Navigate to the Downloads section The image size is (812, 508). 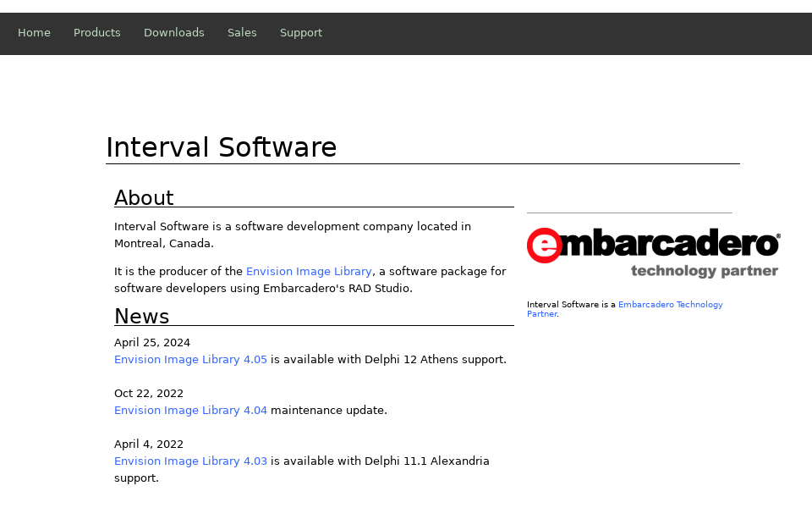click(x=173, y=32)
